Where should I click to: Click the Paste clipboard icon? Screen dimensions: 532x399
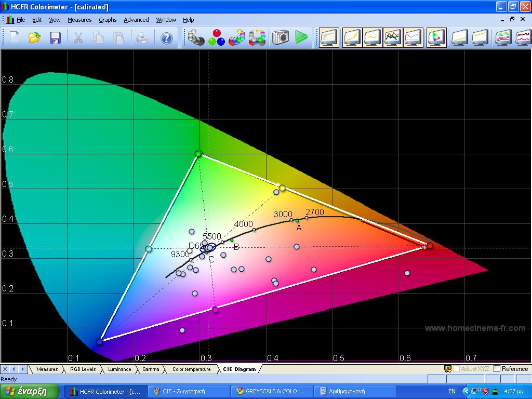[x=118, y=37]
